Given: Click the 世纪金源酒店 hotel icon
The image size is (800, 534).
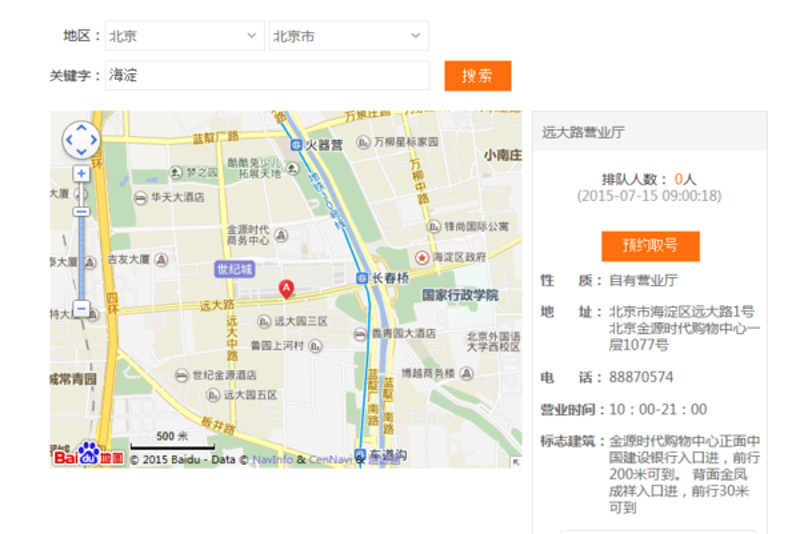Looking at the screenshot, I should [x=181, y=376].
